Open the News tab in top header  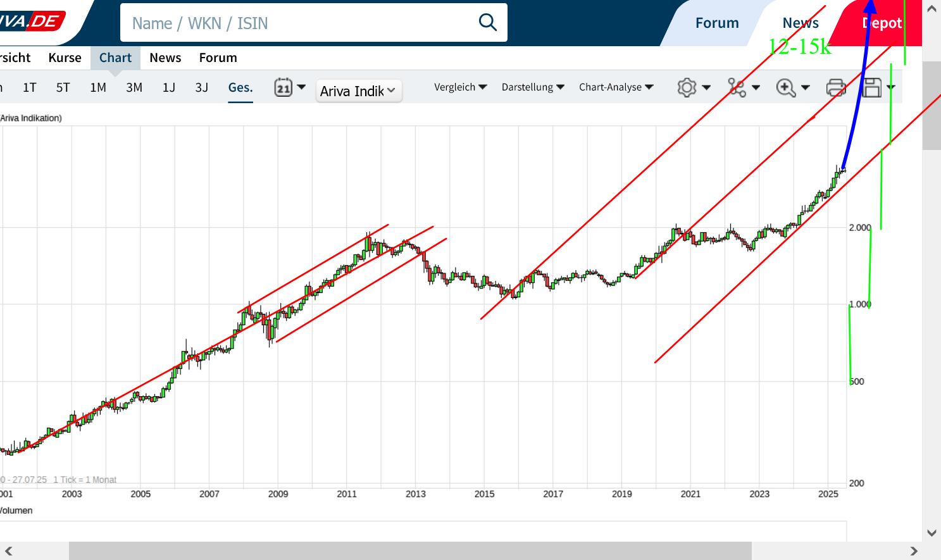point(801,23)
